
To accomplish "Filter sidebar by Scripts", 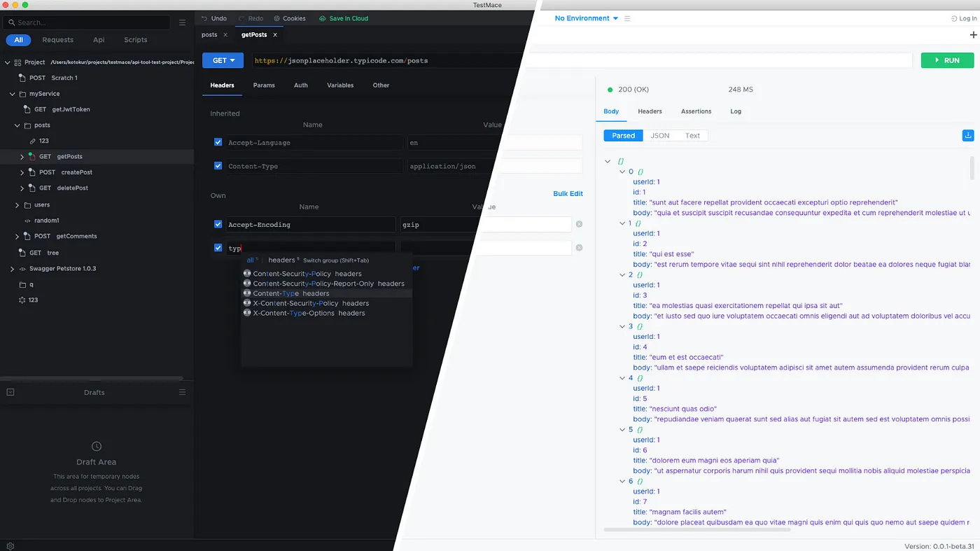I will point(136,40).
